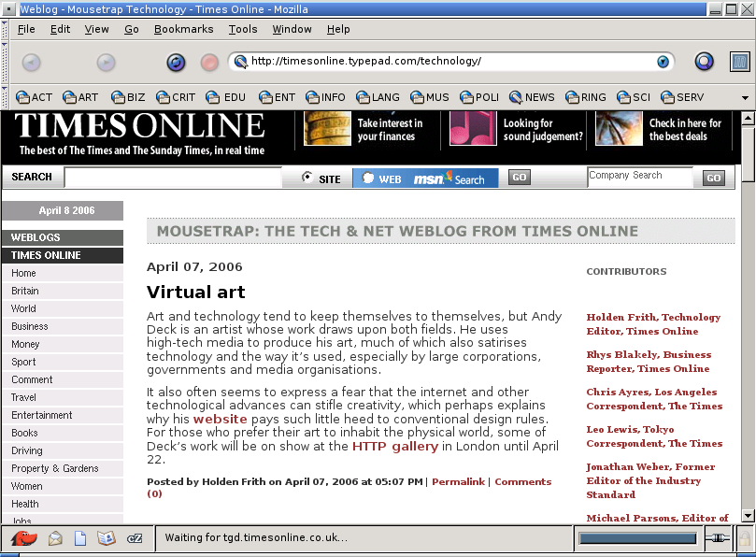Screen dimensions: 756x557
Task: Open the URL history dropdown arrow
Action: point(663,62)
